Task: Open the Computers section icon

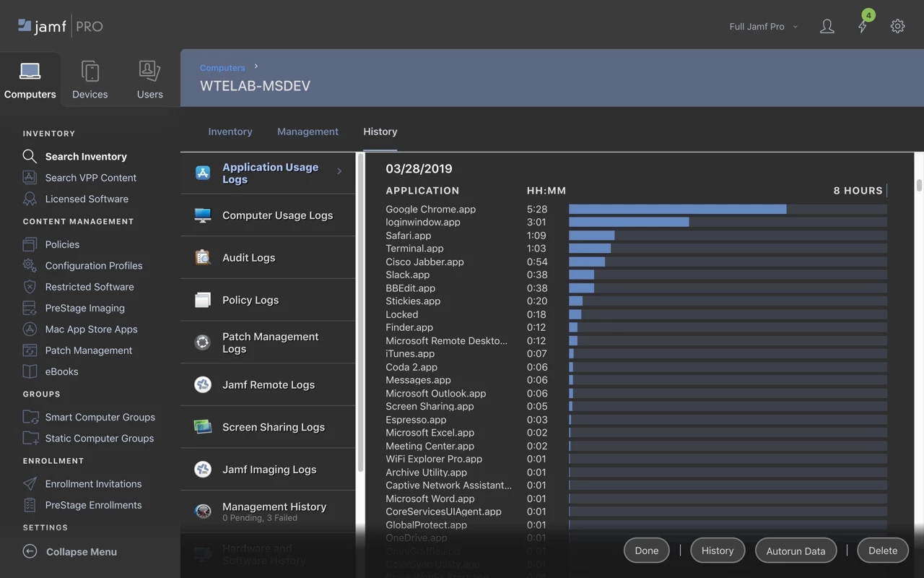Action: (30, 71)
